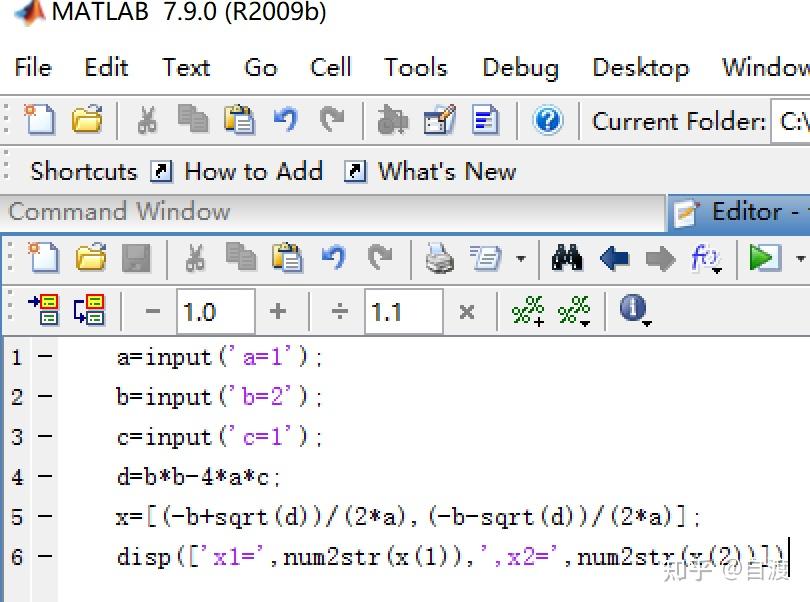Viewport: 810px width, 602px height.
Task: Launch GUIDE from the main toolbar icon
Action: pos(438,120)
